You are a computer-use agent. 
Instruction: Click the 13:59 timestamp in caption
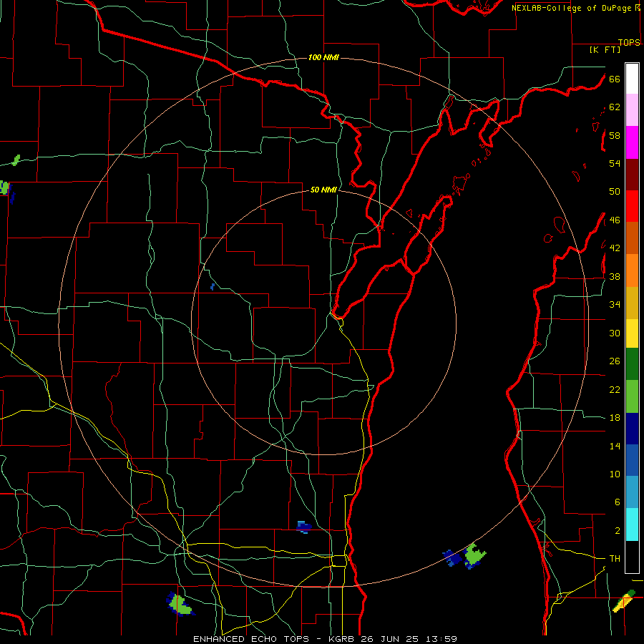pyautogui.click(x=441, y=639)
